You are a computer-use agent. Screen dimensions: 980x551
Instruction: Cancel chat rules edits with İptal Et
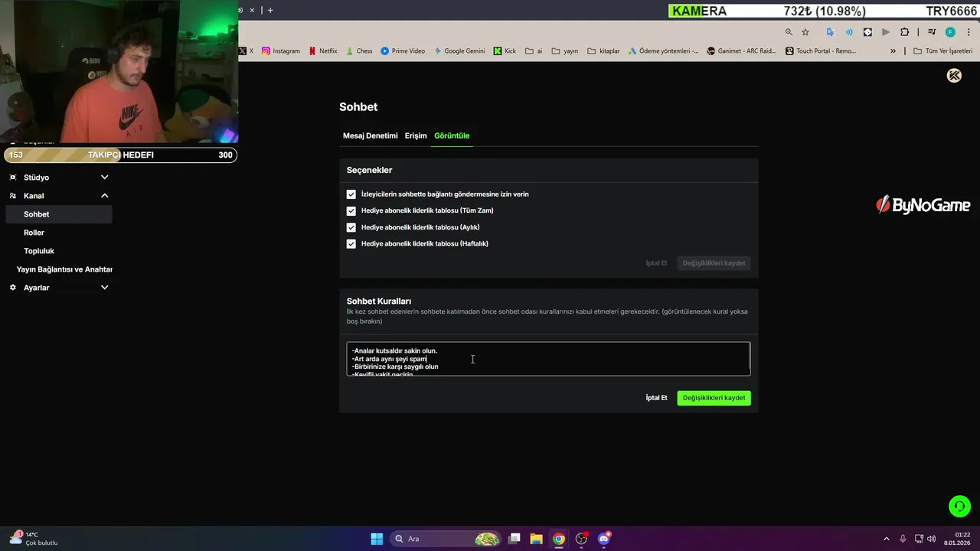click(656, 398)
